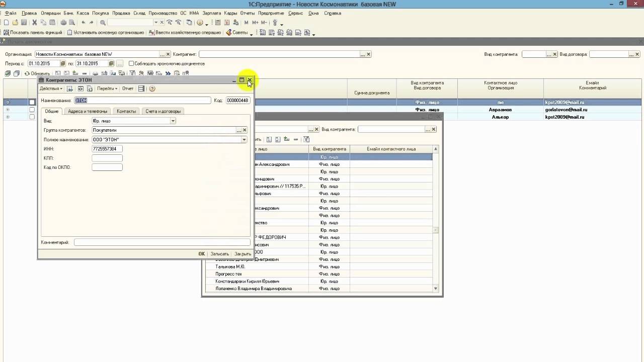Click the period selection ellipsis button

(119, 64)
